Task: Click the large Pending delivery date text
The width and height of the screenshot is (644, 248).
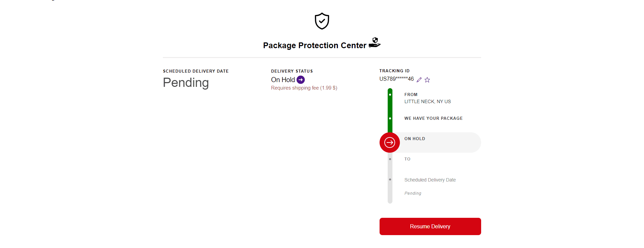Action: click(x=186, y=83)
